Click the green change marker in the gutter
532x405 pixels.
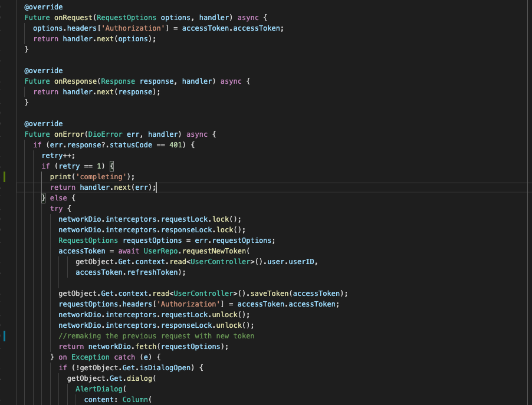tap(4, 176)
